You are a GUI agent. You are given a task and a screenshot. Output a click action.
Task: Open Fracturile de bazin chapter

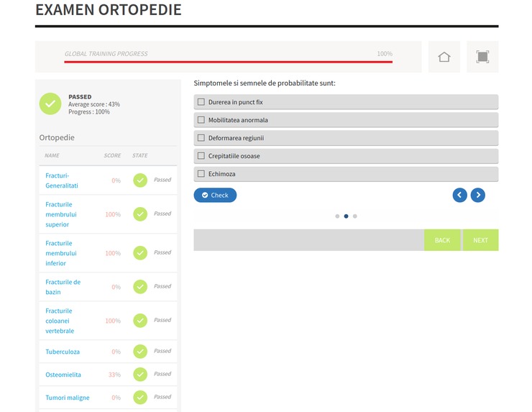[63, 287]
